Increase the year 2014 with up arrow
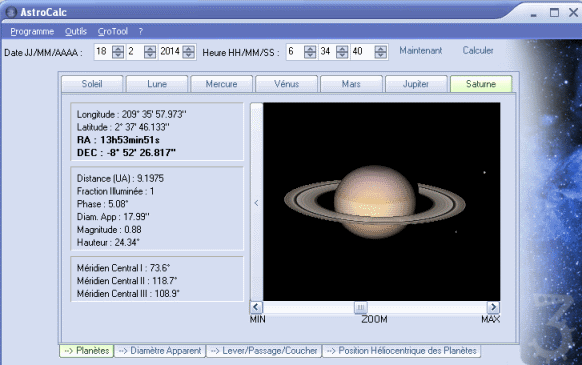 point(189,49)
